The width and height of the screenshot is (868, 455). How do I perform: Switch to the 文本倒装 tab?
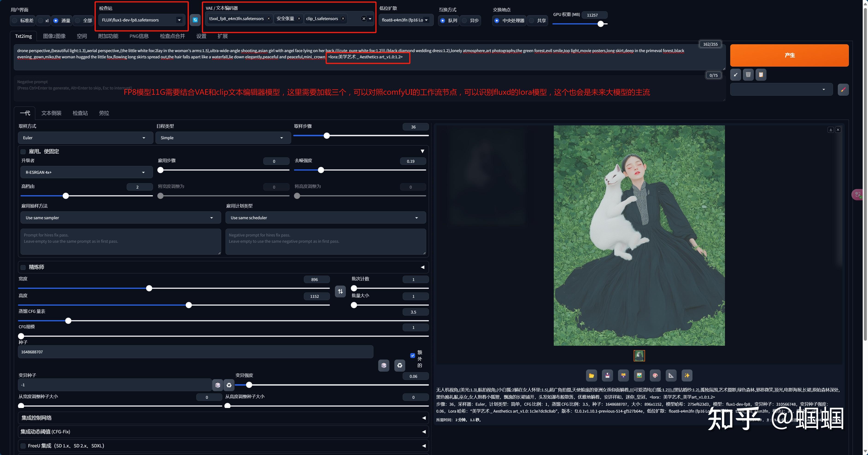pyautogui.click(x=51, y=113)
